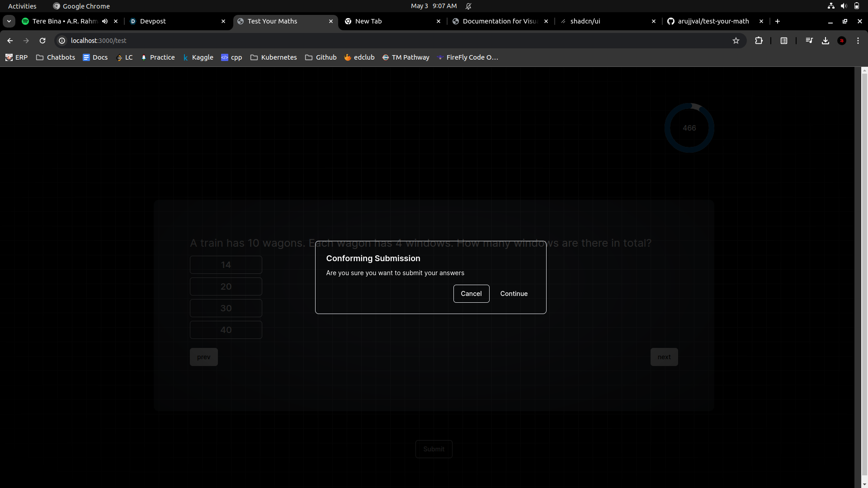Mute the Tere Bina tab audio
868x488 pixels.
(105, 21)
